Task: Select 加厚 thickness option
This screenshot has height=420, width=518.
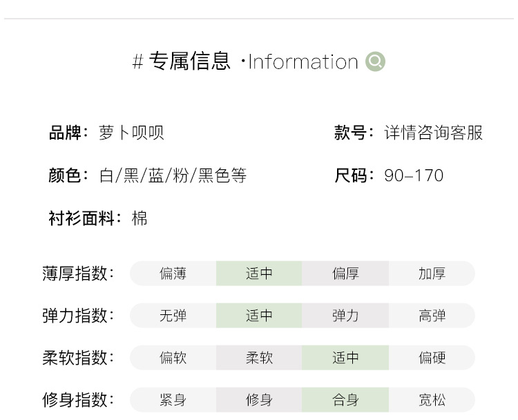Action: click(432, 274)
